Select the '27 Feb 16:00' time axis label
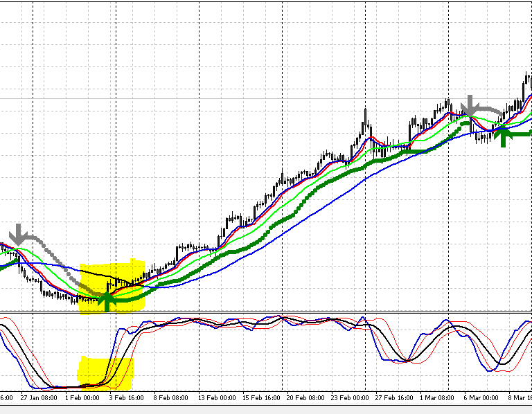 pyautogui.click(x=394, y=397)
